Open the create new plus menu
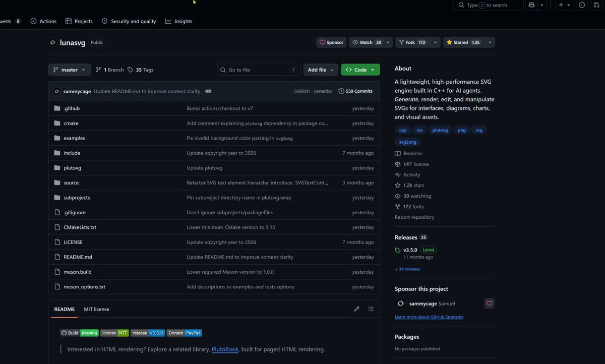The width and height of the screenshot is (605, 364). tap(564, 5)
